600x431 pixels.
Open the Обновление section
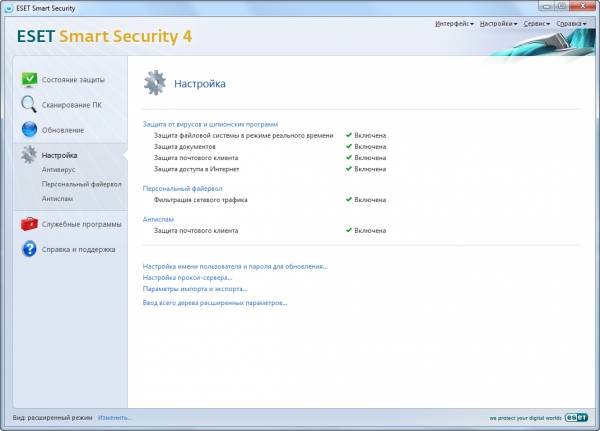click(63, 130)
